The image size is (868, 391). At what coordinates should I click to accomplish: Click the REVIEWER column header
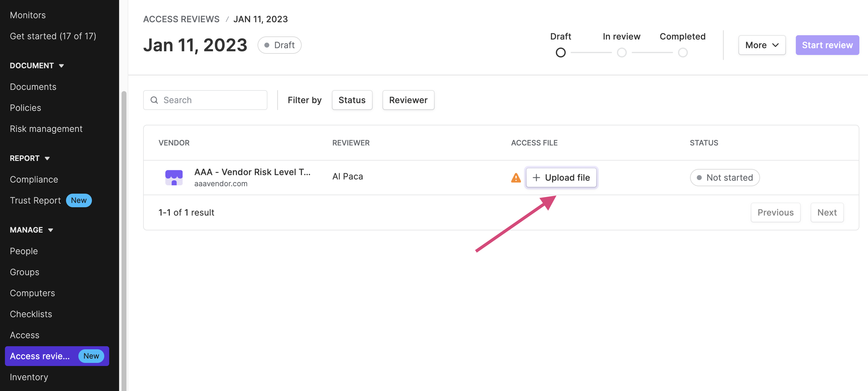pyautogui.click(x=351, y=143)
